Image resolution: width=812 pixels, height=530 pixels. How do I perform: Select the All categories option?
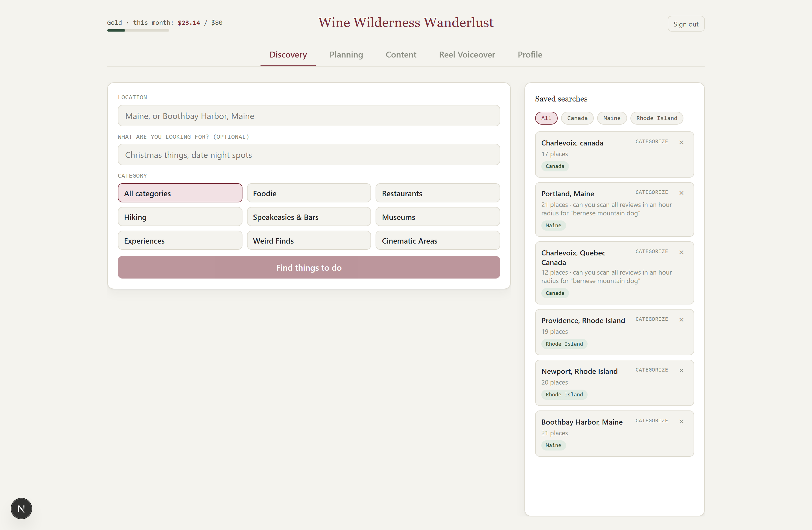point(180,193)
